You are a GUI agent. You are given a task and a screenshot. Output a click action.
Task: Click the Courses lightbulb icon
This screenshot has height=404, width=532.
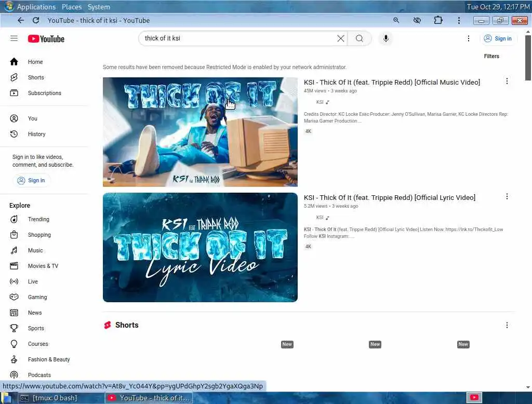pos(14,344)
